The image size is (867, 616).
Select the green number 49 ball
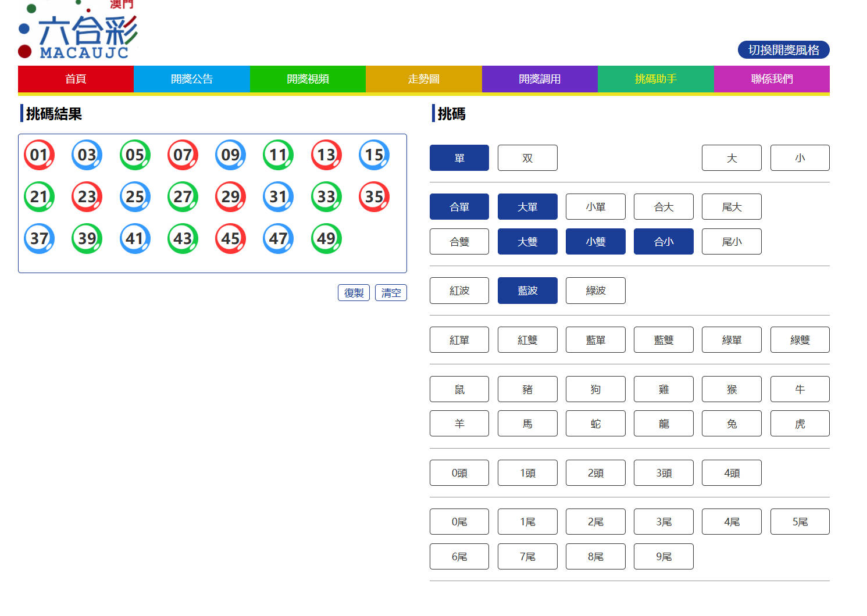pyautogui.click(x=326, y=239)
